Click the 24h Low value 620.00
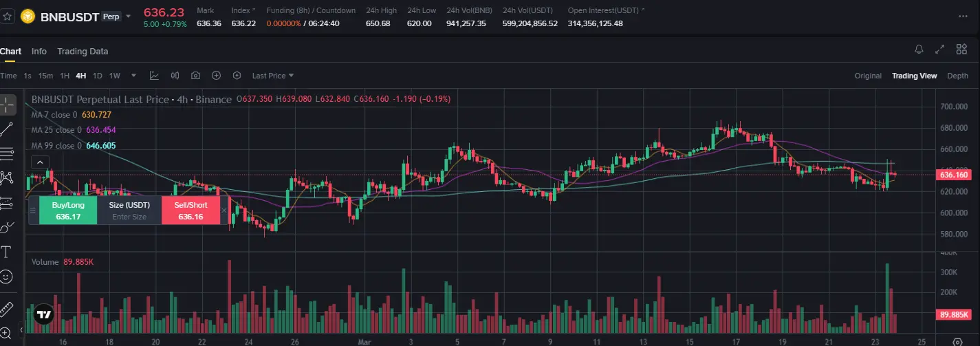Viewport: 980px width, 346px height. [419, 23]
